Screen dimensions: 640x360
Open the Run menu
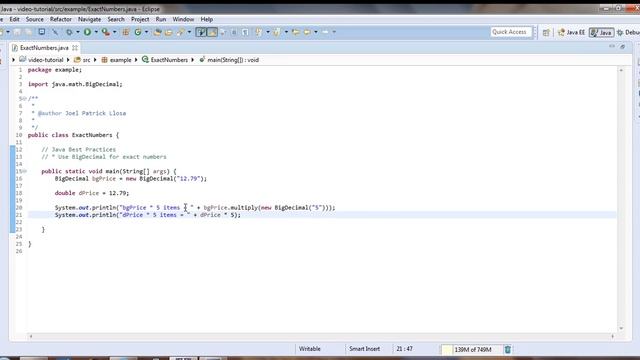[x=161, y=19]
